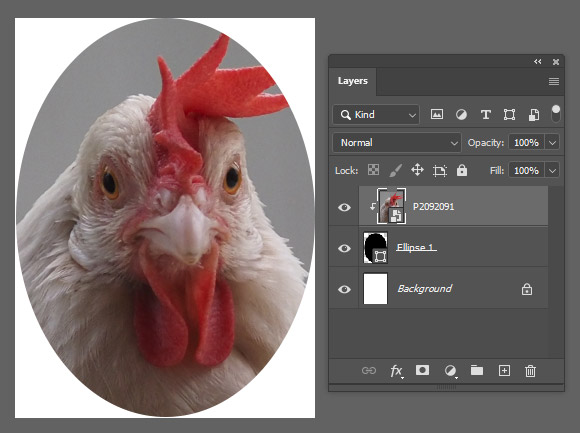Toggle Background layer visibility
Viewport: 580px width, 433px height.
click(x=344, y=289)
